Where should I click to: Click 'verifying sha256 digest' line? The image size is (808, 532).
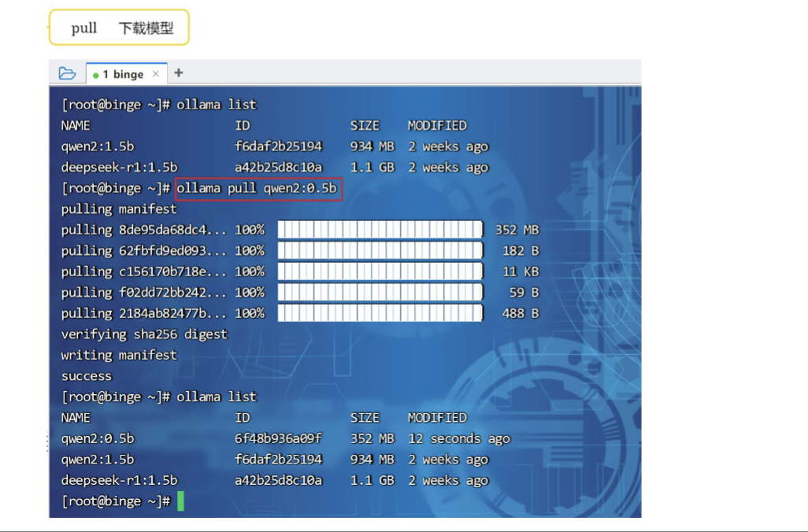[x=144, y=334]
